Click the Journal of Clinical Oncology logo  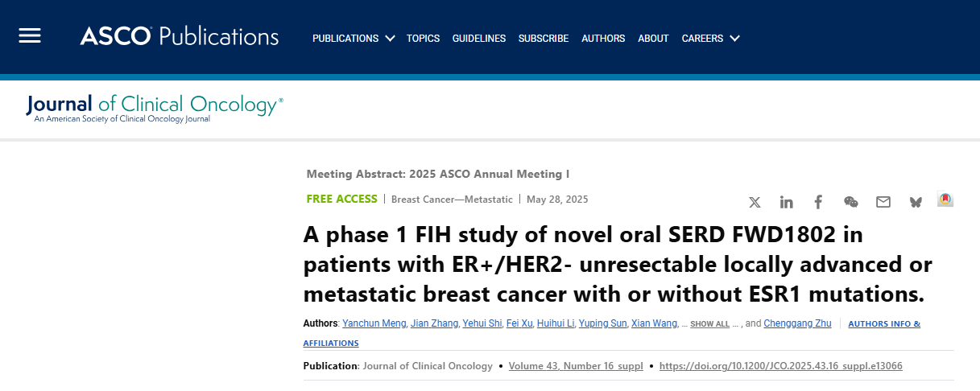point(155,108)
